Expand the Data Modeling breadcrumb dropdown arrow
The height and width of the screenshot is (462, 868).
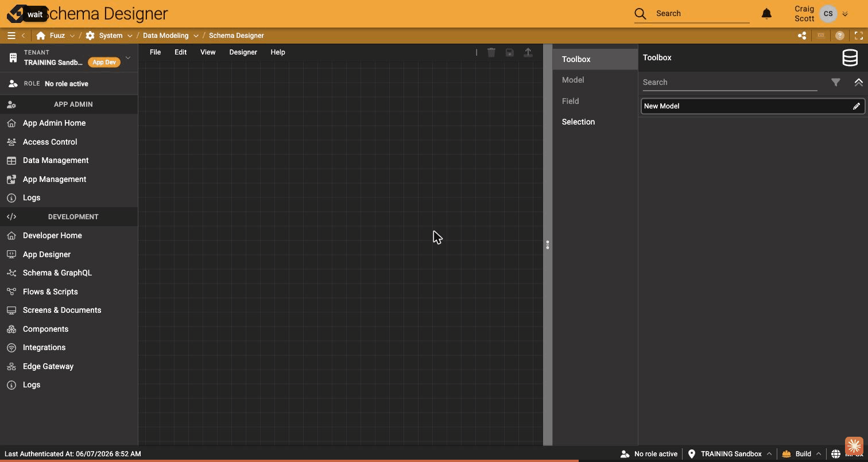click(x=196, y=36)
